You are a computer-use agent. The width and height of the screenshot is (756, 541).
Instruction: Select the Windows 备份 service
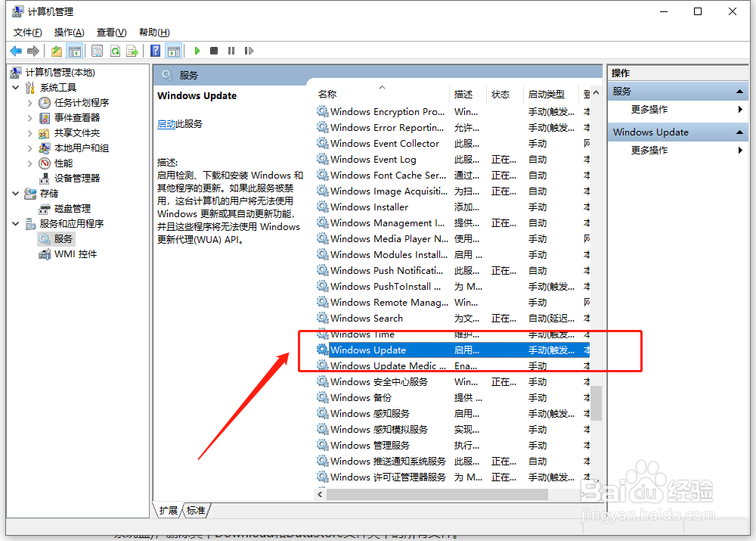click(x=452, y=398)
